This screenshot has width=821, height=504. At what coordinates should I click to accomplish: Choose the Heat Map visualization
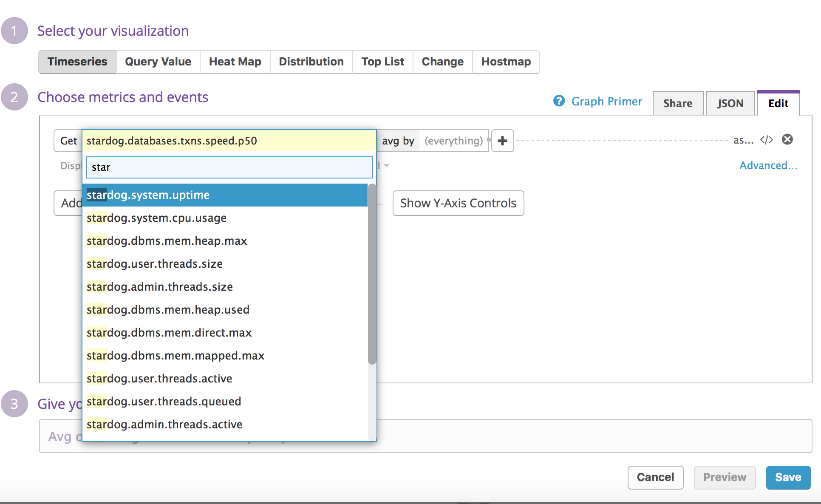pos(235,62)
